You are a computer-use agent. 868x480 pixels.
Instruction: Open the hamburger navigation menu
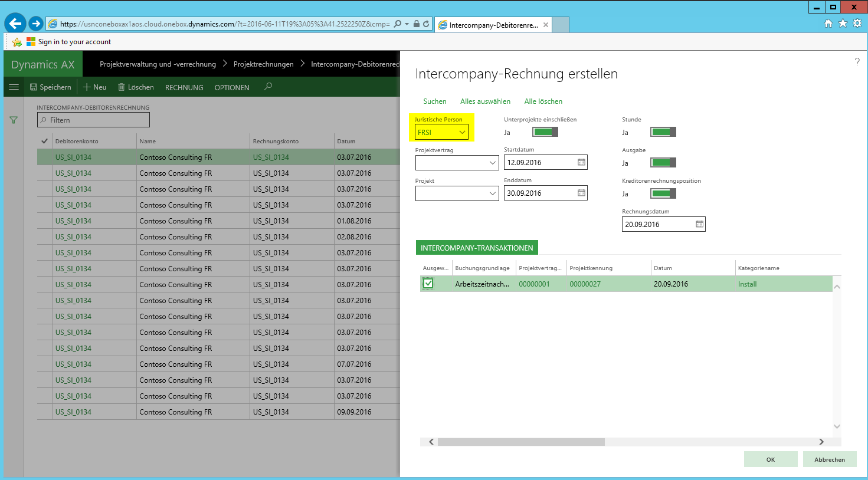click(x=14, y=87)
